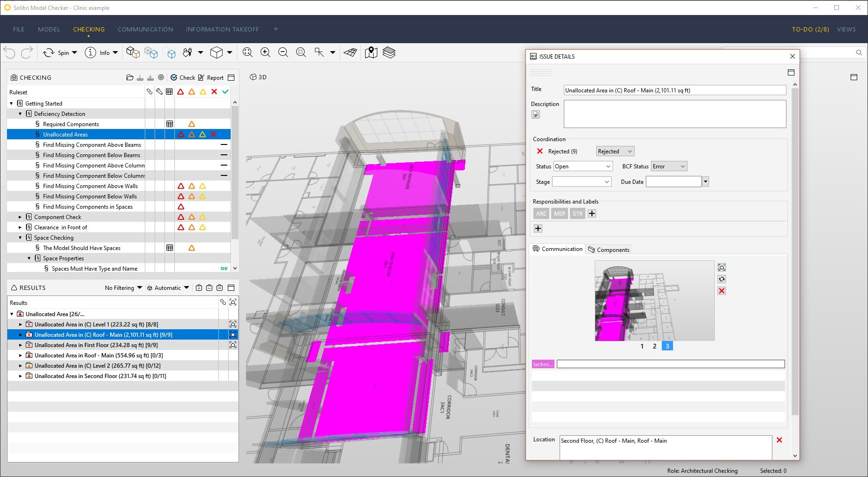Toggle red severity filter in ruleset header
868x477 pixels.
(180, 91)
